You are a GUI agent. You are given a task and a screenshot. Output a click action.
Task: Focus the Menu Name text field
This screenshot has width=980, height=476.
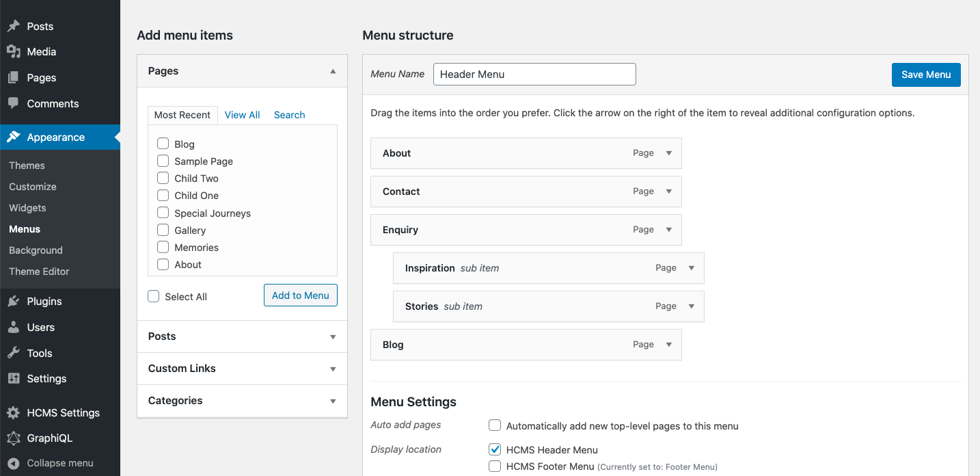tap(534, 75)
